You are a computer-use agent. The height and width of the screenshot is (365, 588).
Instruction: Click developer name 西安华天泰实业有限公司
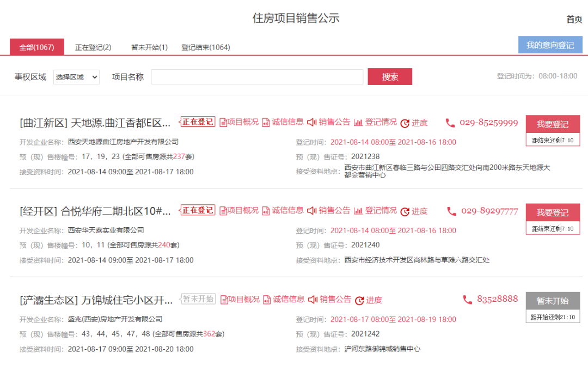106,230
